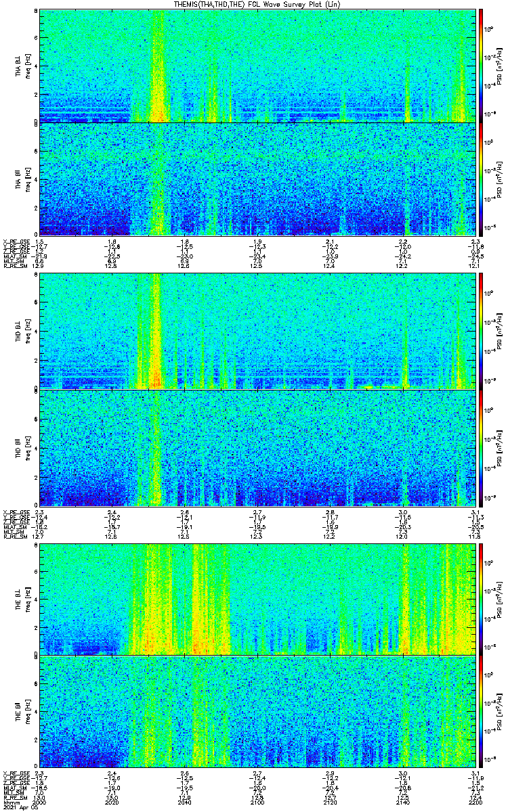Click the 'hhmm' time axis label
Image resolution: width=508 pixels, height=812 pixels.
point(11,803)
